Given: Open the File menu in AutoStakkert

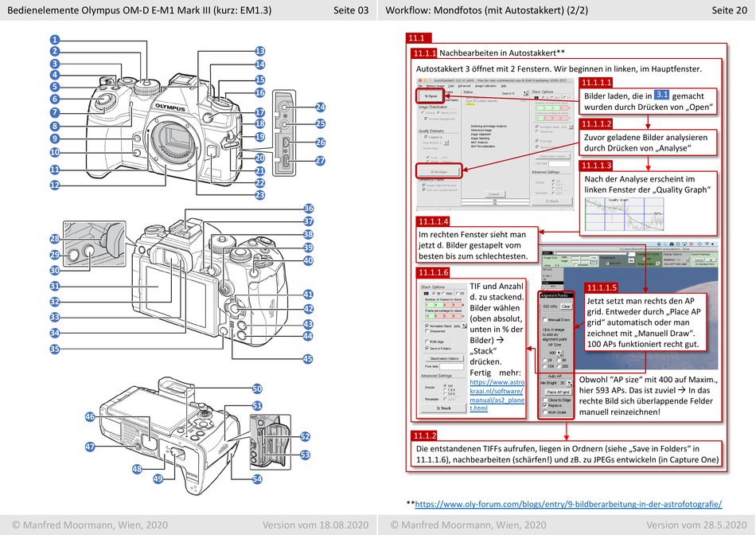Looking at the screenshot, I should (x=420, y=86).
